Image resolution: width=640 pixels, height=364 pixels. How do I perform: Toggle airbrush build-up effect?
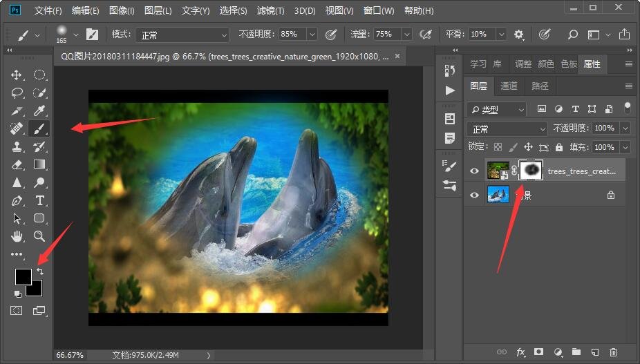426,35
